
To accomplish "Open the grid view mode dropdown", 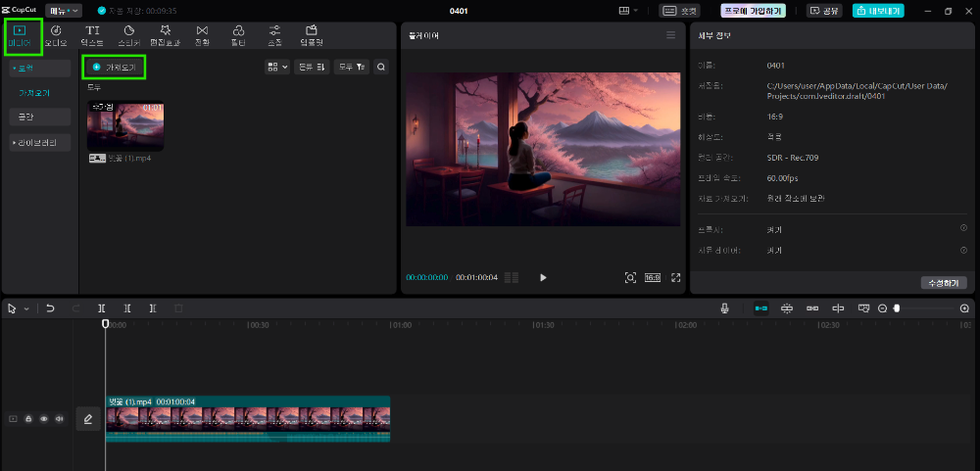I will point(277,67).
